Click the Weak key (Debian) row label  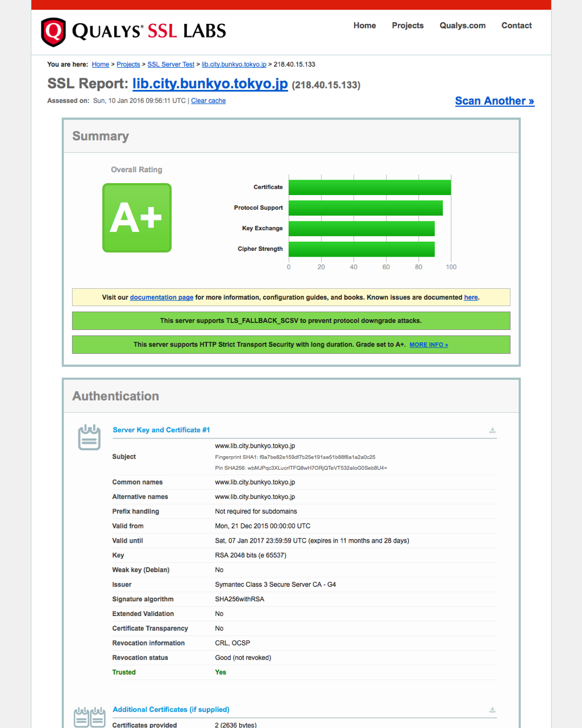(x=141, y=570)
